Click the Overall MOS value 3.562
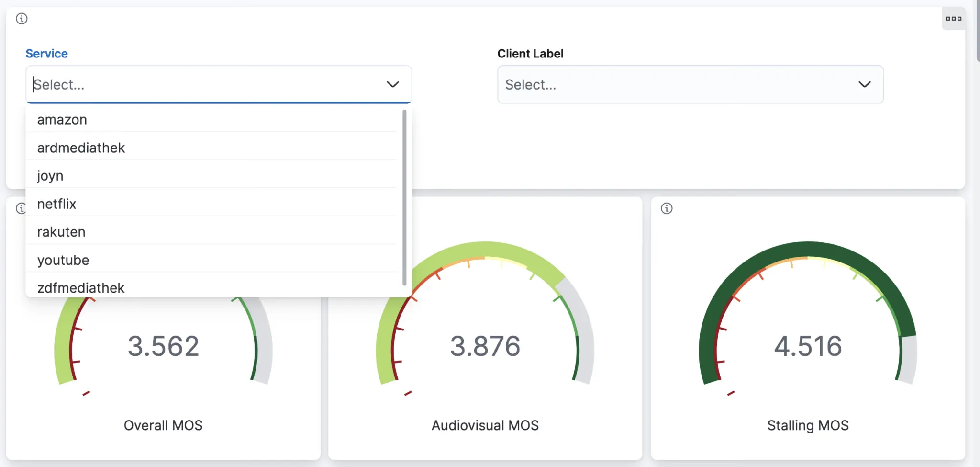This screenshot has height=467, width=980. (163, 346)
